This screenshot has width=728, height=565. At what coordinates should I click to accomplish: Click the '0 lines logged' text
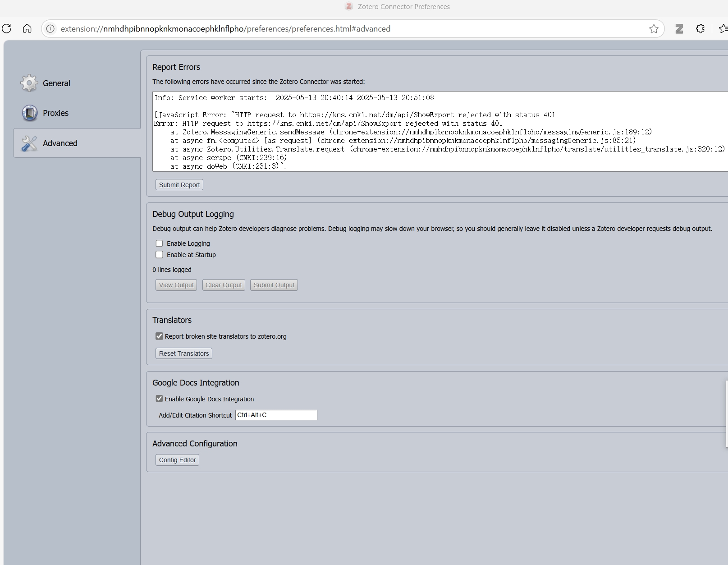(172, 270)
